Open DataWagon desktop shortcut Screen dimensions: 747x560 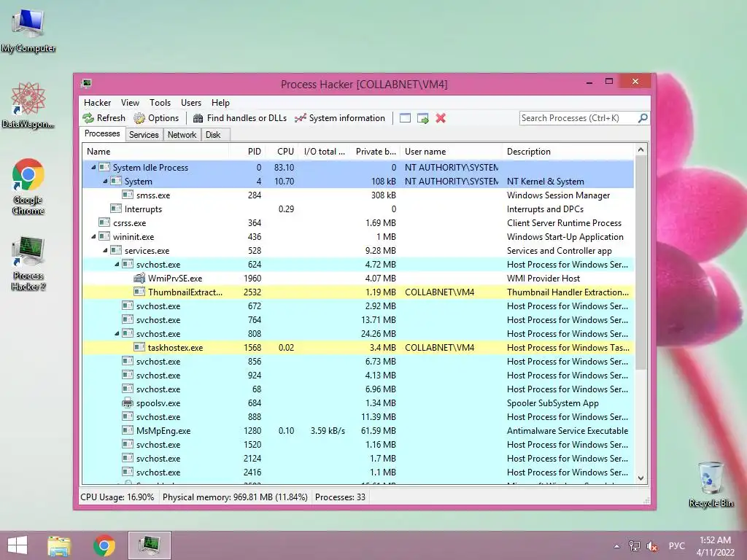pos(28,105)
